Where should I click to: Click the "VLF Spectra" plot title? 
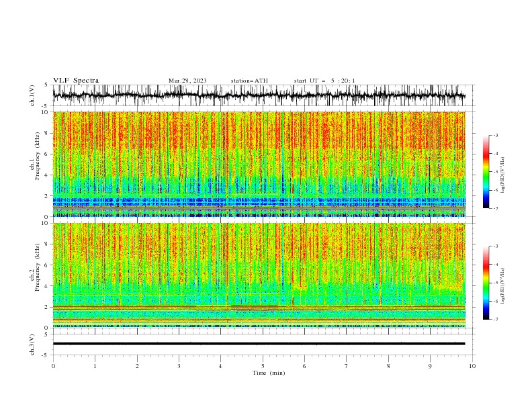click(76, 81)
